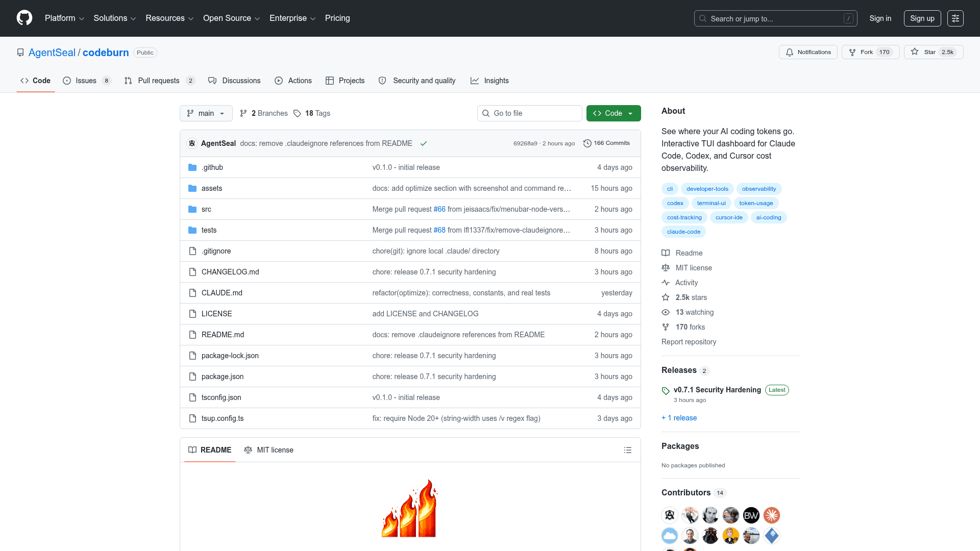
Task: Click the GitHub logo icon
Action: tap(24, 18)
